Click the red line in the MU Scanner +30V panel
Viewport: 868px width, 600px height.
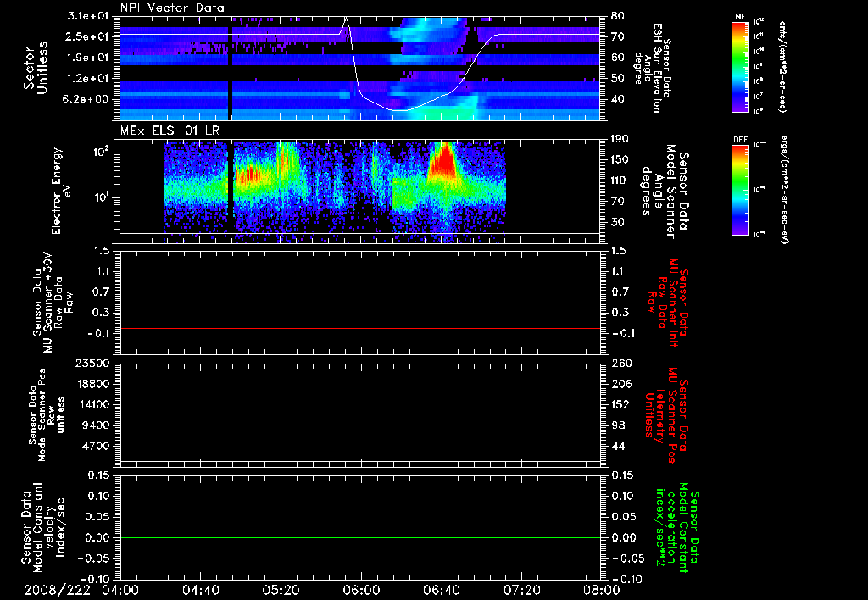361,329
